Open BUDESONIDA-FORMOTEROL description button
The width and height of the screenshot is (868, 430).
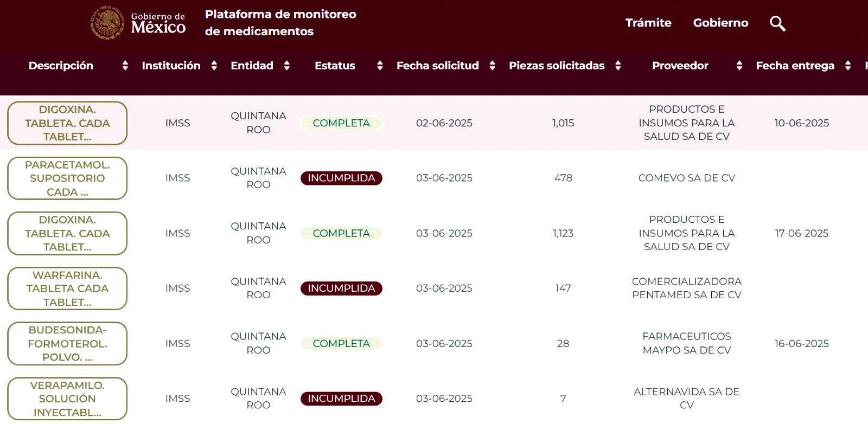67,344
